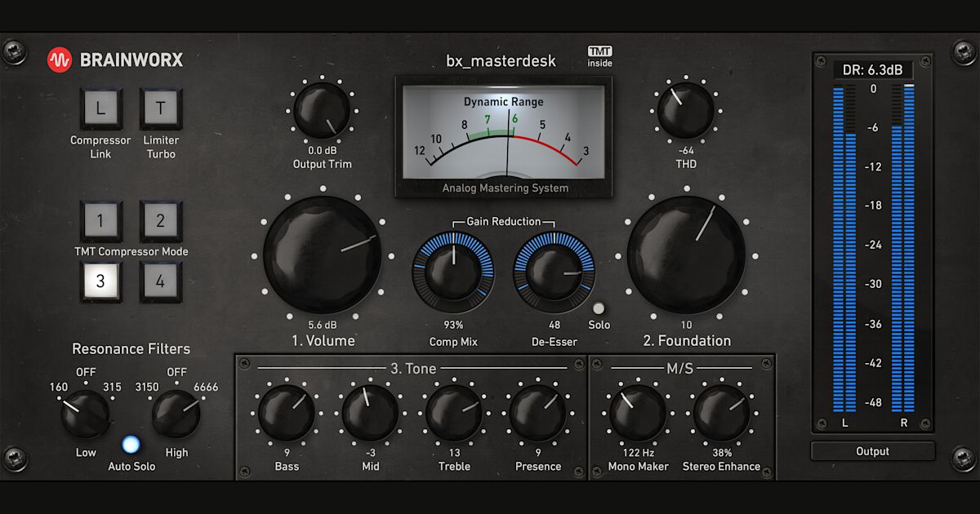Toggle the De-Esser Solo button

[x=599, y=308]
